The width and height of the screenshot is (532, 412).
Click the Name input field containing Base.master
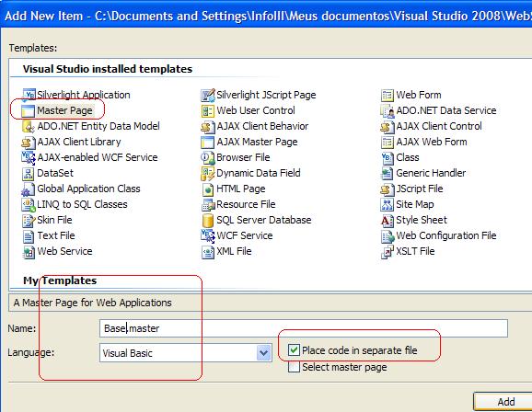tap(304, 328)
